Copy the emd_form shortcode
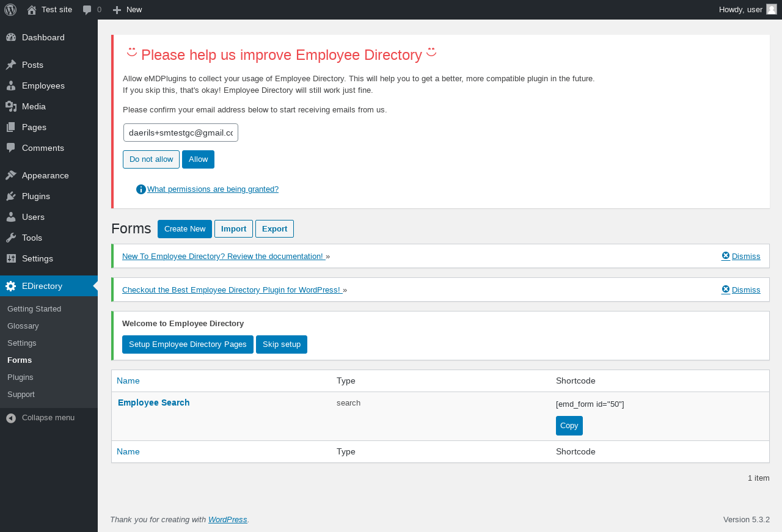Image resolution: width=782 pixels, height=532 pixels. click(569, 426)
